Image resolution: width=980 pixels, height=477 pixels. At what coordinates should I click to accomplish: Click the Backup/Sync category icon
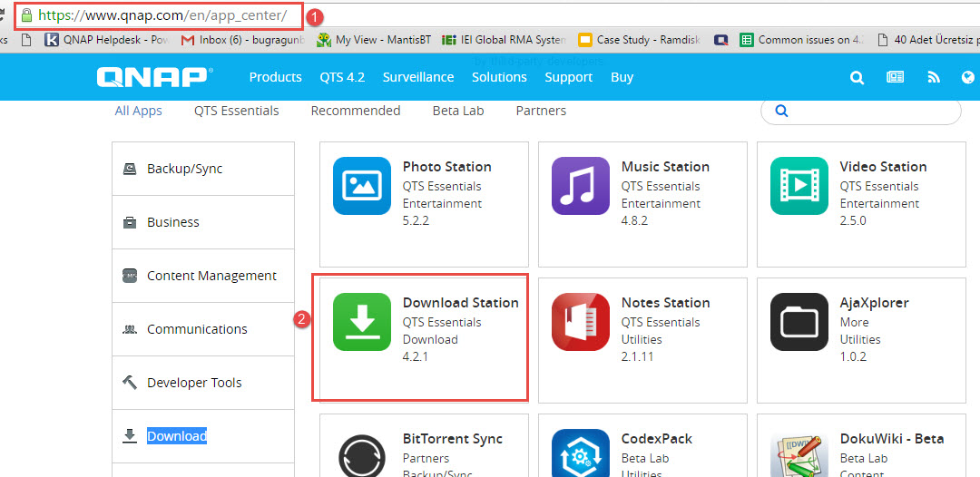(130, 169)
